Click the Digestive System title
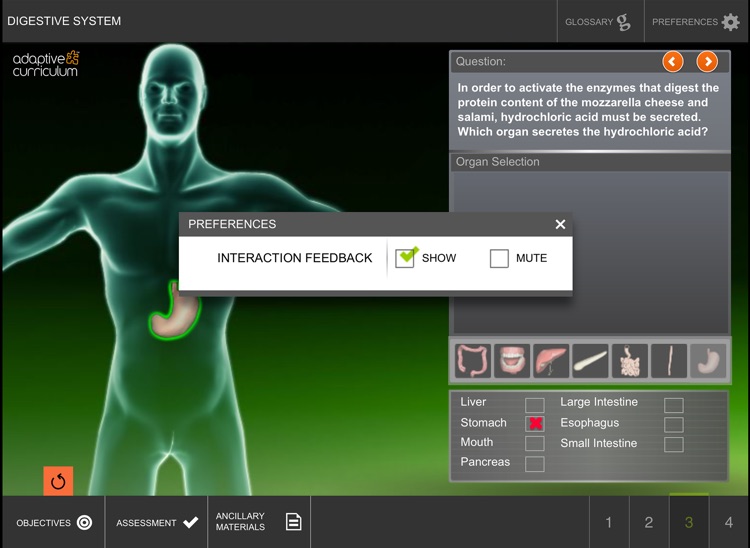 coord(64,21)
